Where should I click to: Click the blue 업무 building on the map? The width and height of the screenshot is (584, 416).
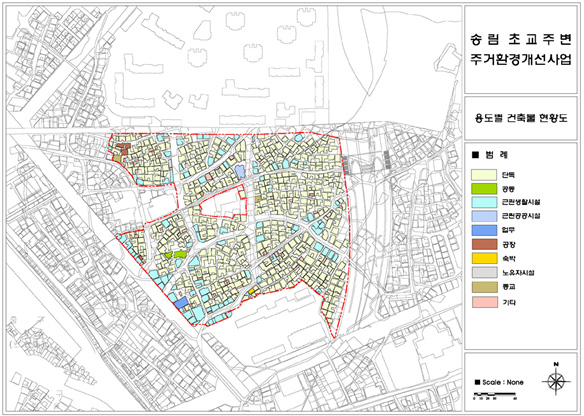181,303
